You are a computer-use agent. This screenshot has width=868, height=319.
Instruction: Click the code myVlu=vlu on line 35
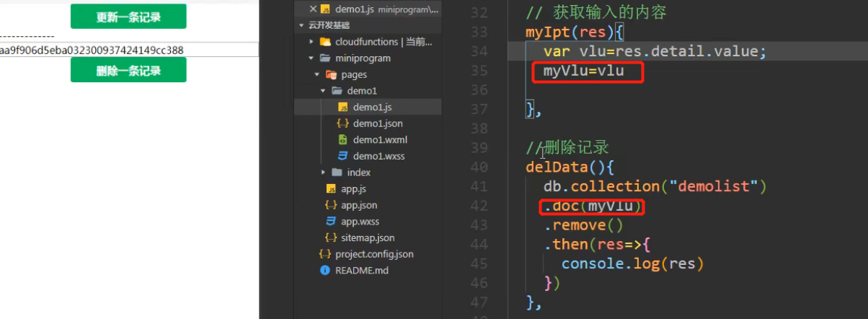click(x=583, y=71)
